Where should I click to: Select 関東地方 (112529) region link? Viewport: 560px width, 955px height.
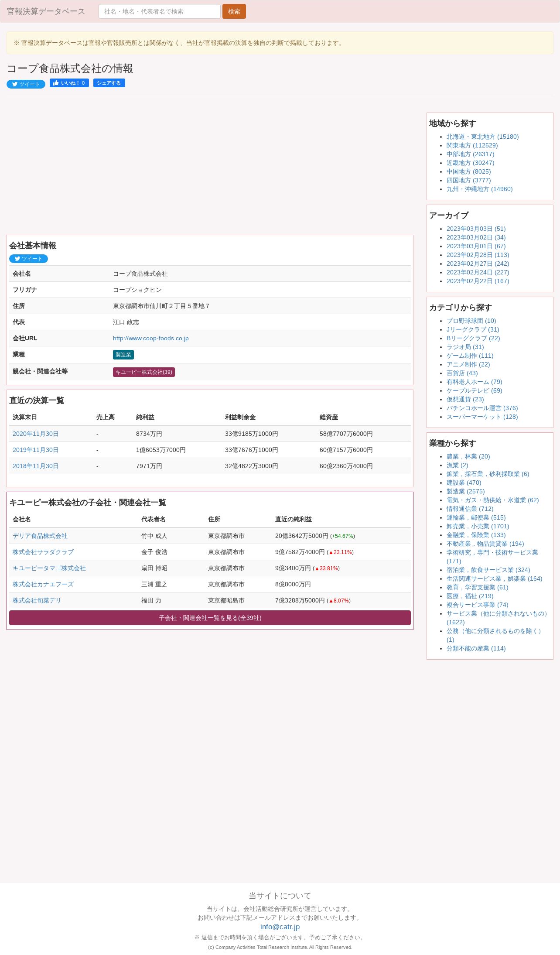coord(472,145)
